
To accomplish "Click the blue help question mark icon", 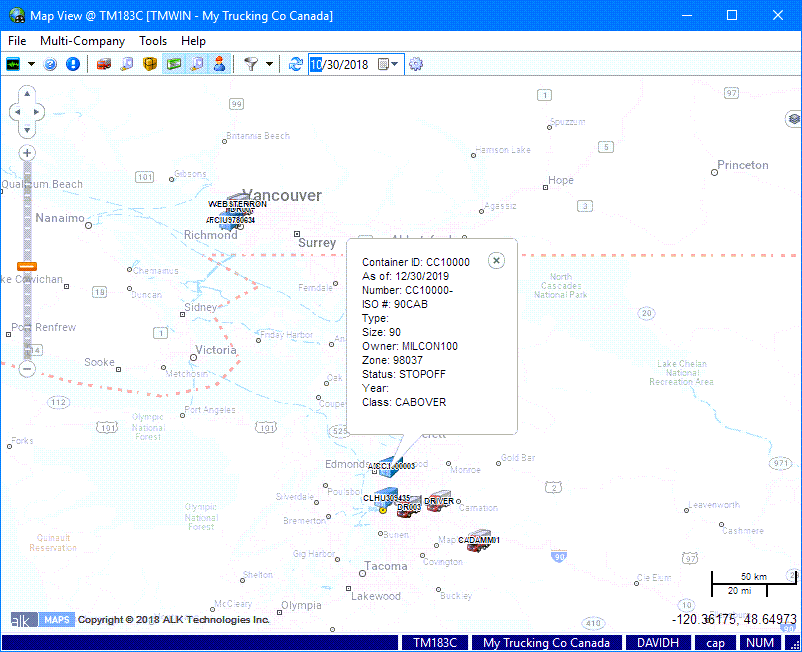I will [x=51, y=64].
